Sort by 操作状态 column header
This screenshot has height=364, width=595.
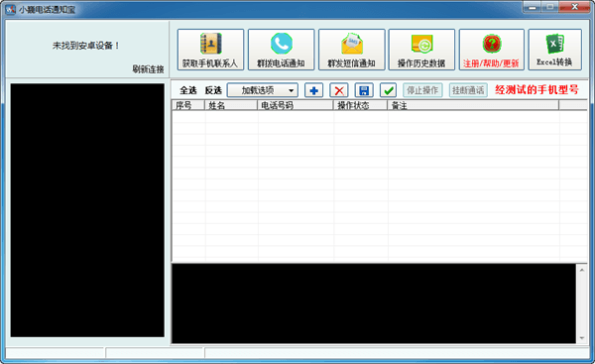click(x=360, y=105)
